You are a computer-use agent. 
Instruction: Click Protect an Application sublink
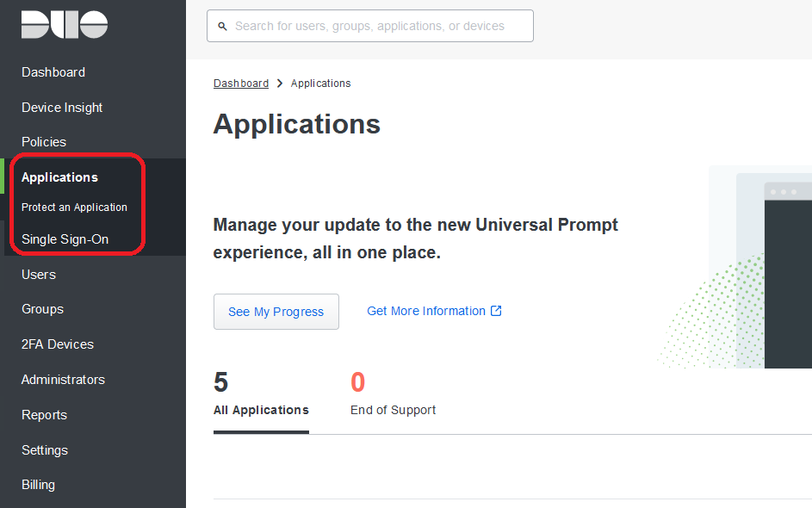pos(74,208)
